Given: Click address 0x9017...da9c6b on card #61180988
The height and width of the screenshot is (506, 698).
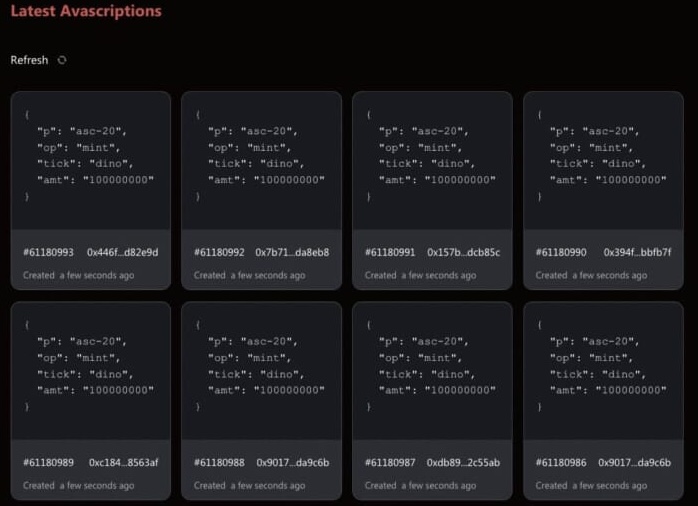Looking at the screenshot, I should tap(293, 463).
